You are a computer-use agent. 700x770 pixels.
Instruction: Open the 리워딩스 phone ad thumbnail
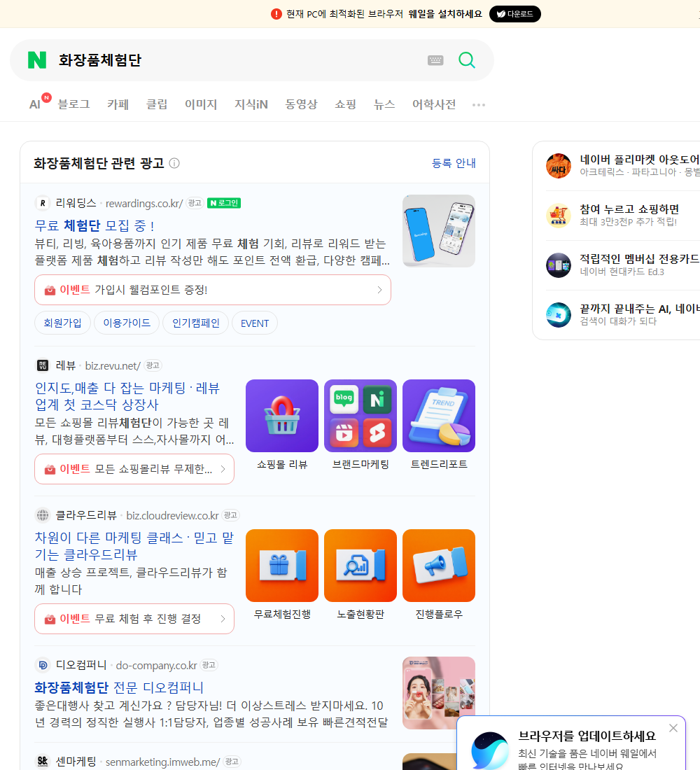(439, 231)
